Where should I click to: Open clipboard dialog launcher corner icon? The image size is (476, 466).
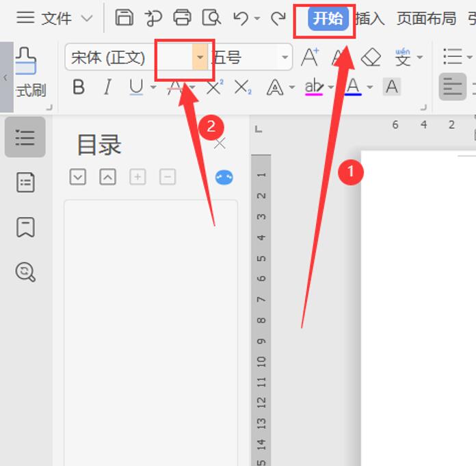(x=49, y=107)
